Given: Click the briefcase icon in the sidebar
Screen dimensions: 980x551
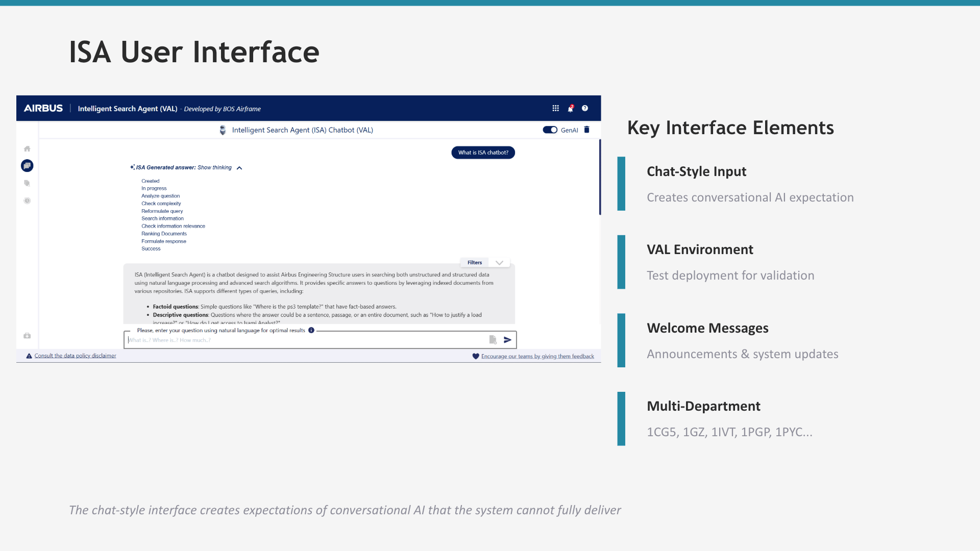Looking at the screenshot, I should [27, 335].
